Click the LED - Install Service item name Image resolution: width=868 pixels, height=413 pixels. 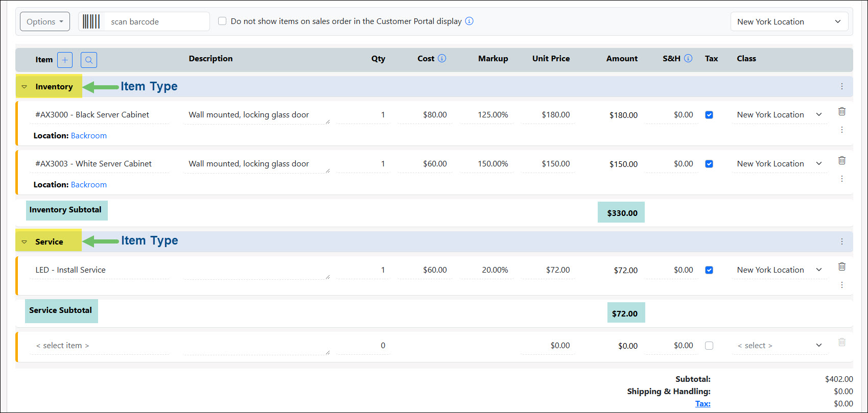(71, 270)
